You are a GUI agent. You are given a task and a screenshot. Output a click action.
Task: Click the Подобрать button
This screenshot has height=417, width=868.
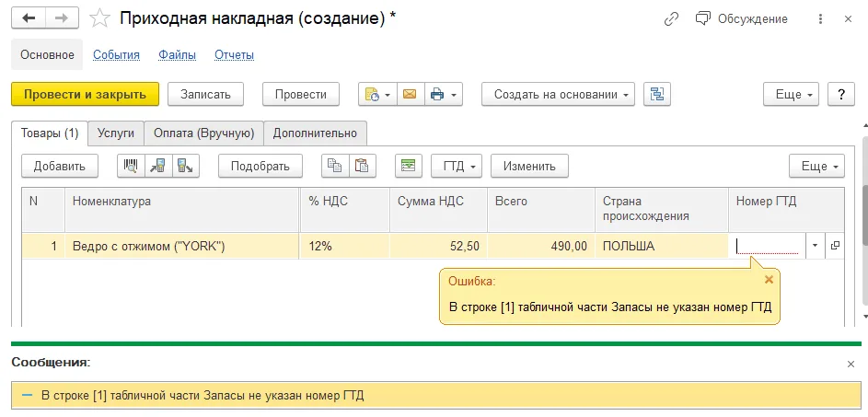(x=260, y=166)
